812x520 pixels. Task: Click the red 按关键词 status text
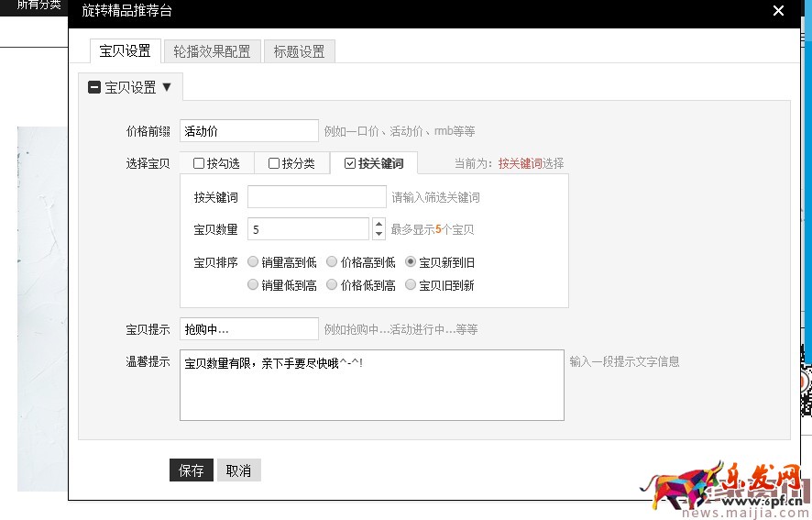click(x=520, y=163)
